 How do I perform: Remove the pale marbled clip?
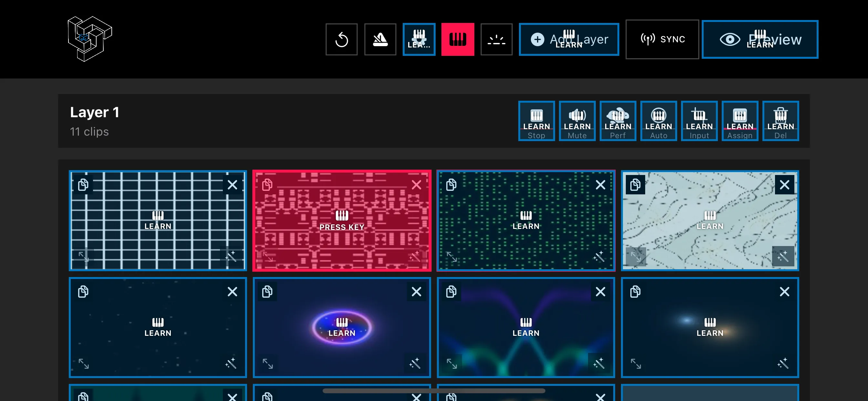click(x=784, y=185)
